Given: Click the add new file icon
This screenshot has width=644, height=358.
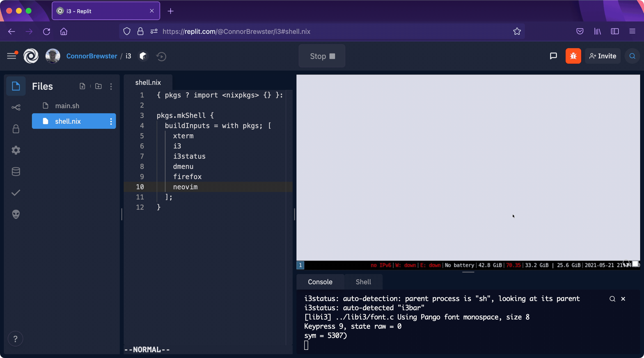Looking at the screenshot, I should [82, 86].
